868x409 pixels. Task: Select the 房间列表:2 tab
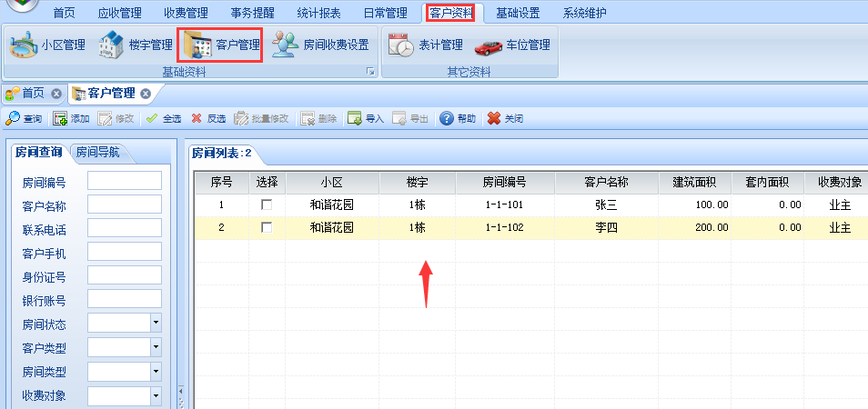(221, 154)
